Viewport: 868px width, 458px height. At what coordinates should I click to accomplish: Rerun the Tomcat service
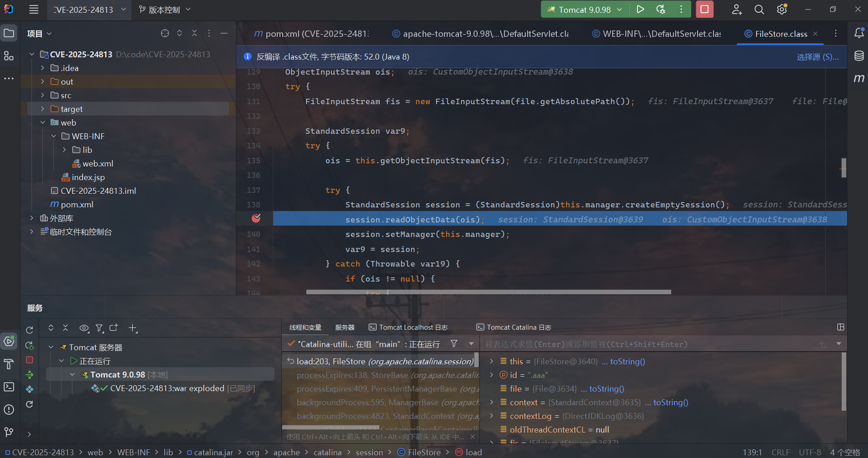coord(30,330)
